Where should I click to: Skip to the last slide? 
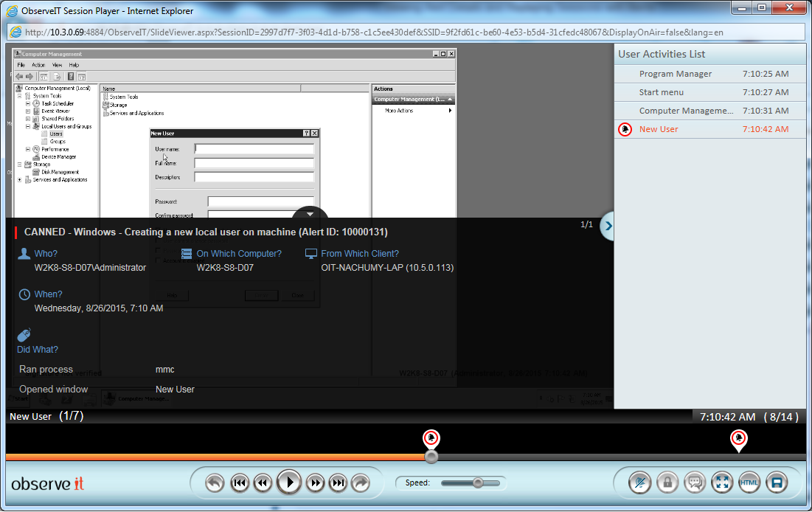(x=338, y=483)
